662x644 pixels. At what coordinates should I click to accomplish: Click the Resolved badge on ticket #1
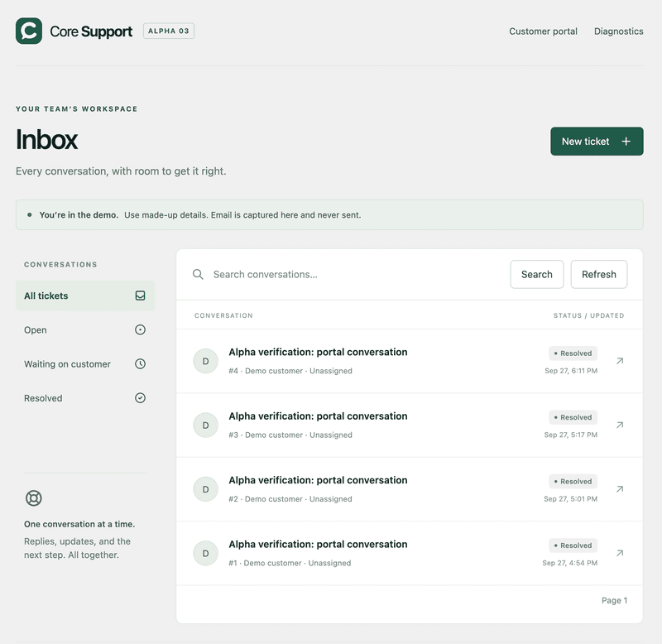(x=573, y=545)
